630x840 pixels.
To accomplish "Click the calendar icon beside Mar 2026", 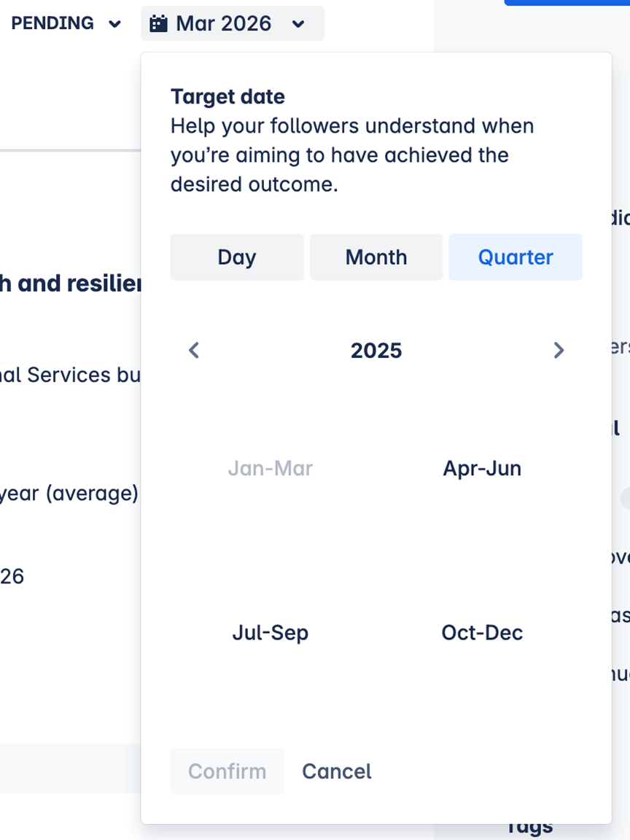I will pyautogui.click(x=158, y=24).
